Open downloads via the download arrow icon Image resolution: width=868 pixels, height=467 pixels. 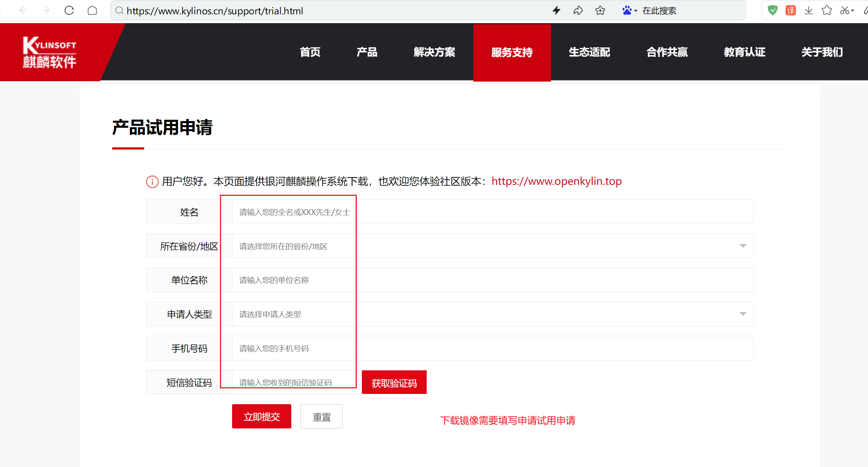[x=808, y=10]
